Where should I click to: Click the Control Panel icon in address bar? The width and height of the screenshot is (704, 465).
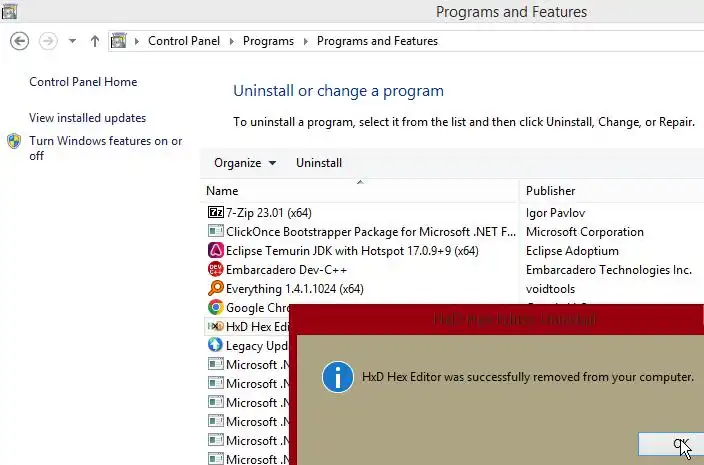click(119, 41)
